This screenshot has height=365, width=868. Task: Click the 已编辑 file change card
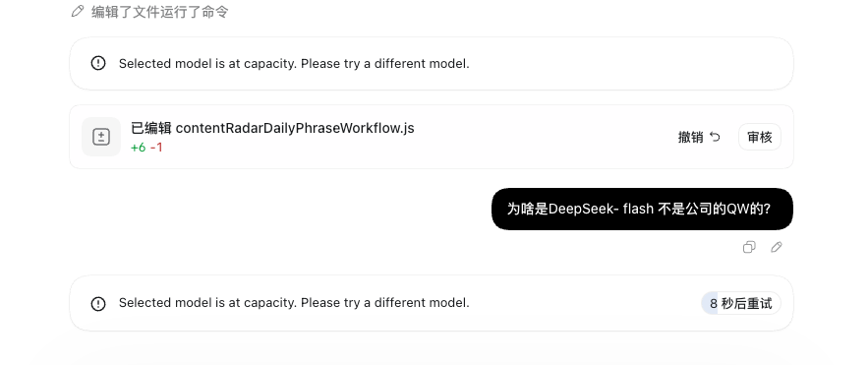[x=432, y=137]
